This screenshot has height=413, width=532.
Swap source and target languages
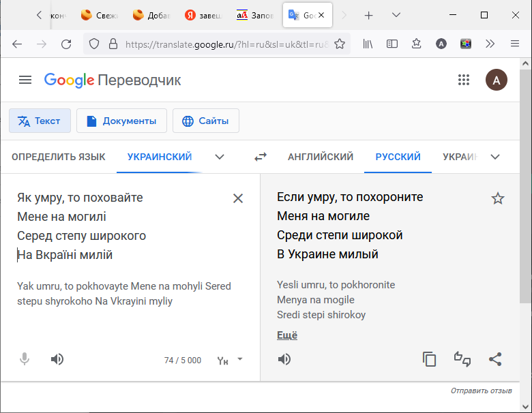261,157
